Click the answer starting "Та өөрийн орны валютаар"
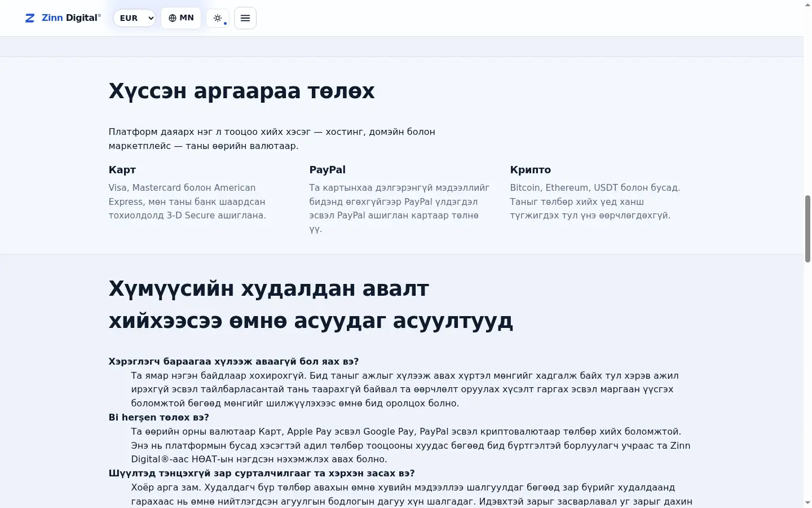Screen dimensions: 812x508 click(x=411, y=445)
